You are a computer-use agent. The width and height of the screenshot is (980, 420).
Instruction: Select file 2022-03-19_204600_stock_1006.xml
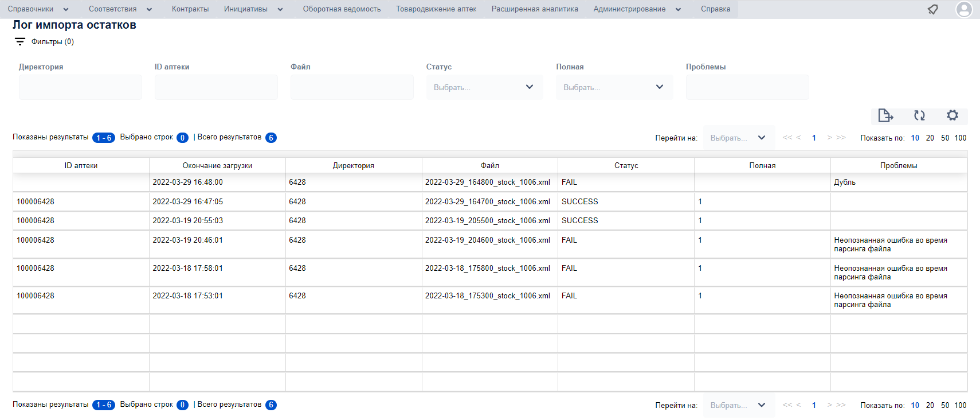coord(488,240)
